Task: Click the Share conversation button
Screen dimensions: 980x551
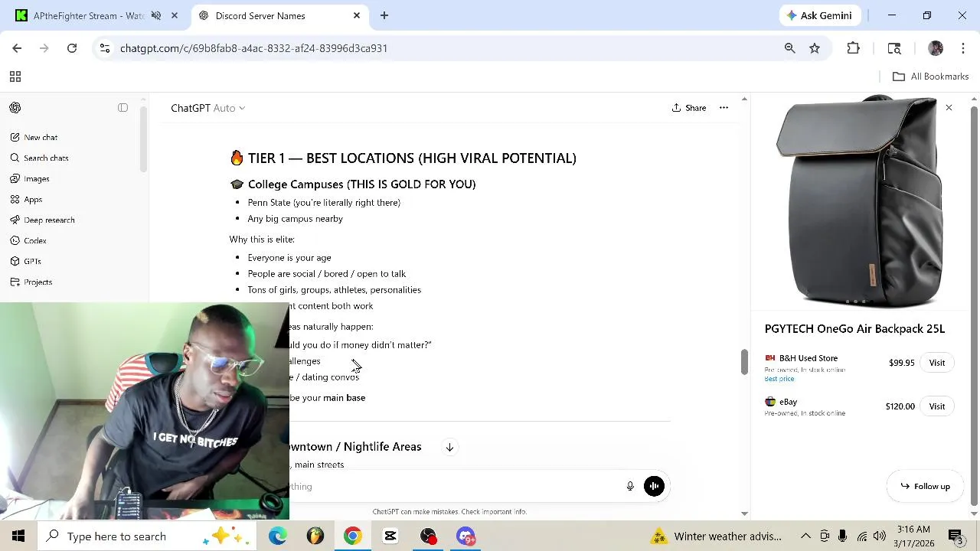Action: tap(688, 108)
